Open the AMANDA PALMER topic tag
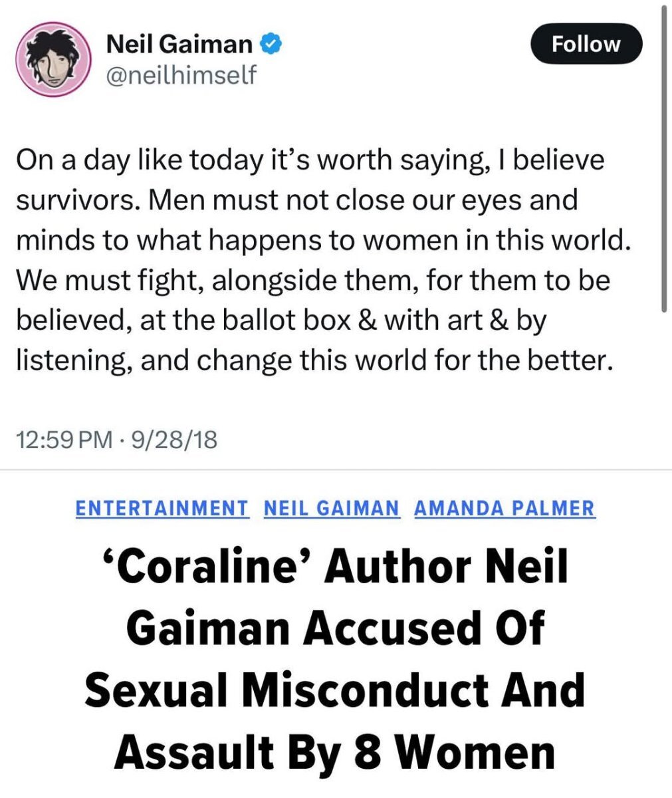 coord(504,509)
